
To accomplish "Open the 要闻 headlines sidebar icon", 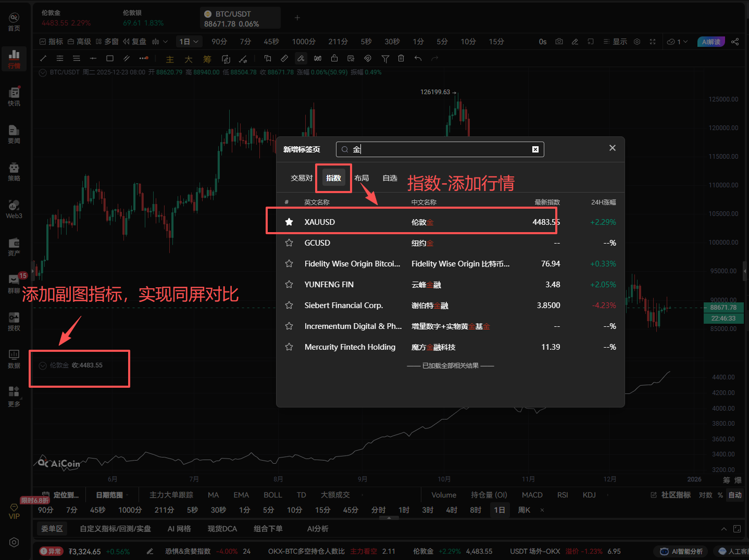I will pos(14,134).
